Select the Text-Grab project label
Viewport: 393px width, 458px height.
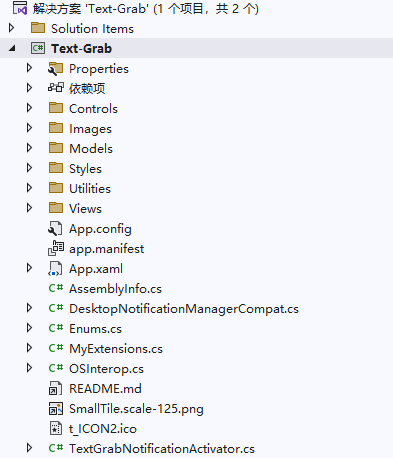pyautogui.click(x=81, y=49)
